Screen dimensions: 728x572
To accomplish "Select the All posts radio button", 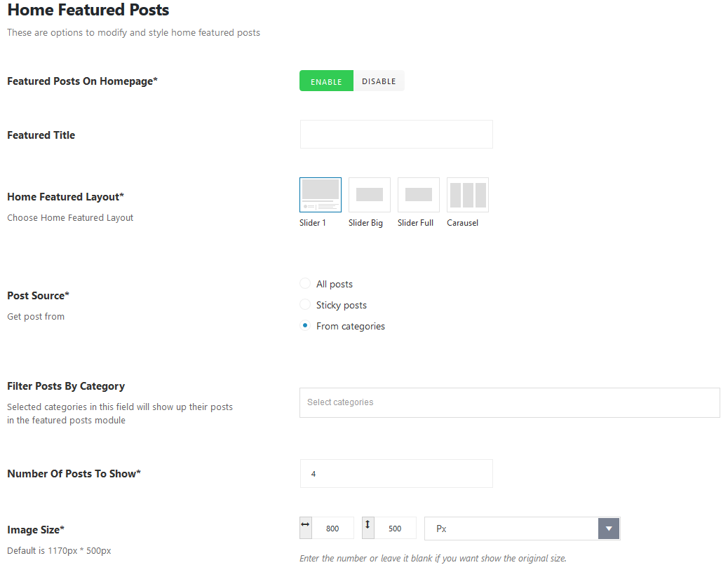I will 305,284.
